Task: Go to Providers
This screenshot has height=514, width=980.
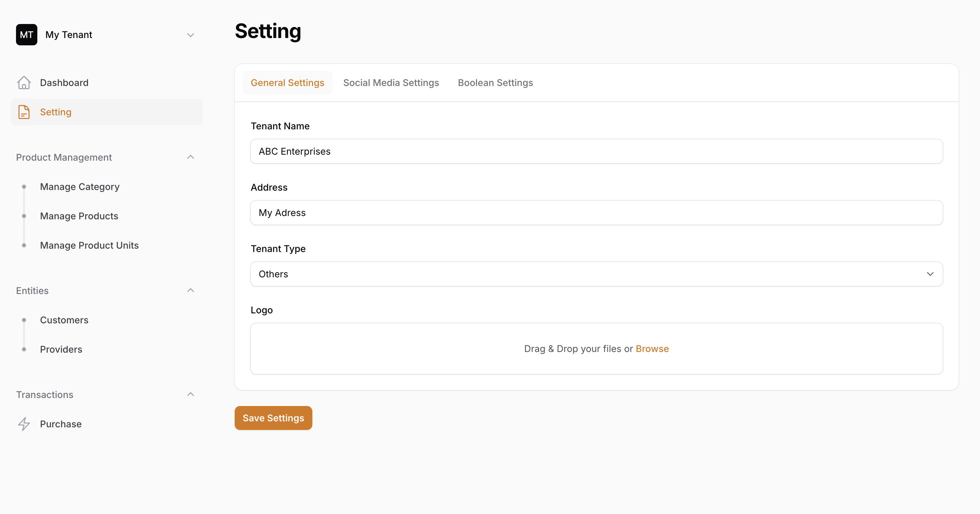Action: coord(61,349)
